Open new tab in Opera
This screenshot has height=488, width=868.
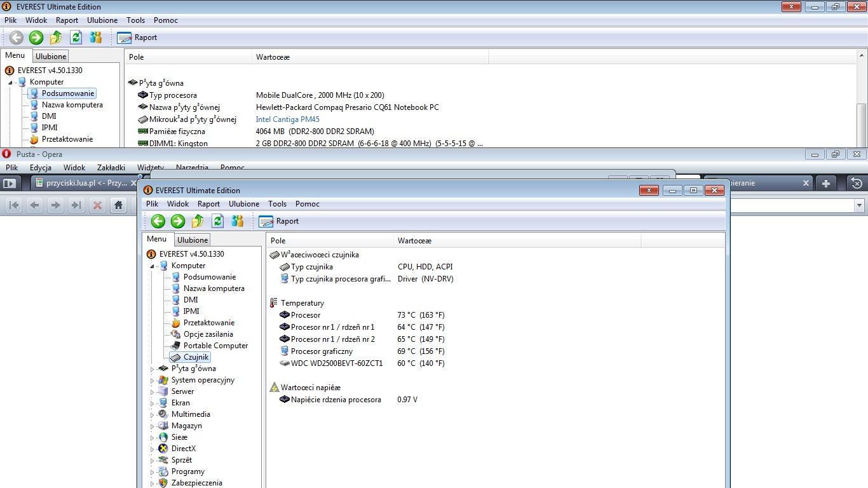(826, 183)
